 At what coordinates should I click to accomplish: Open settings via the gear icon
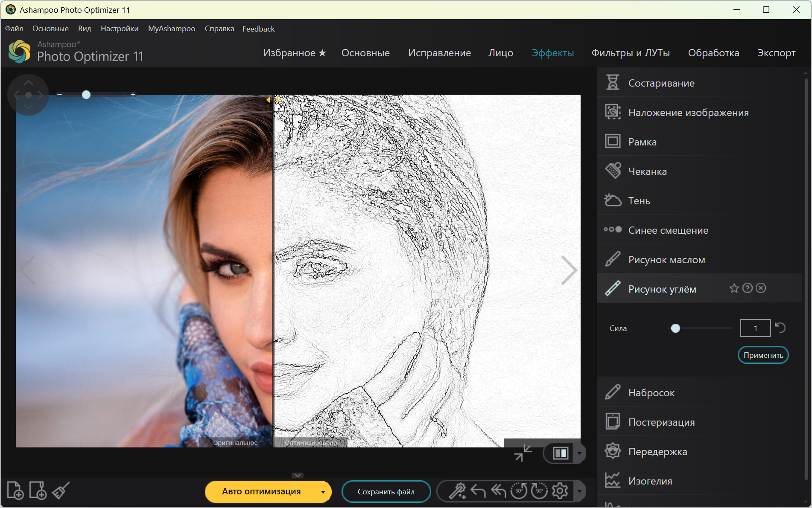tap(560, 491)
